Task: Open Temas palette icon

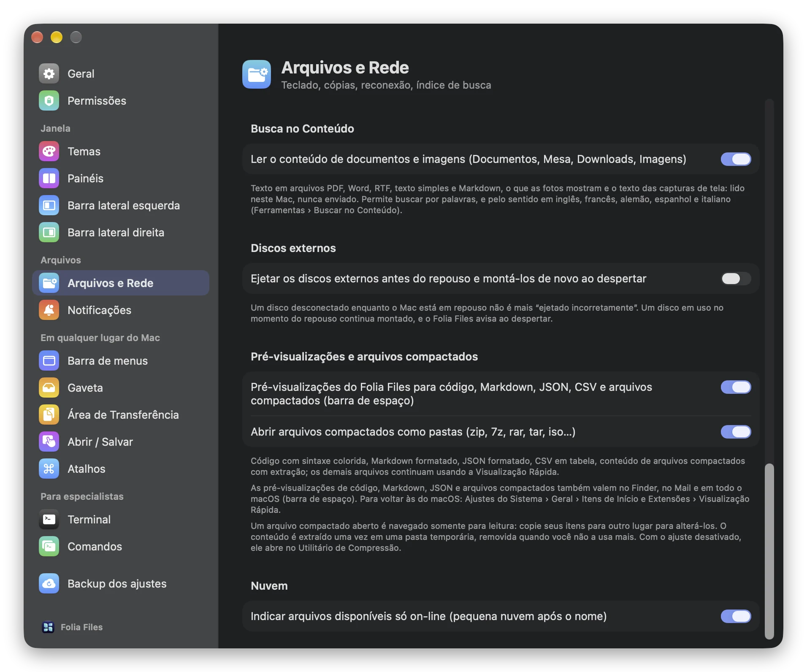Action: [49, 152]
